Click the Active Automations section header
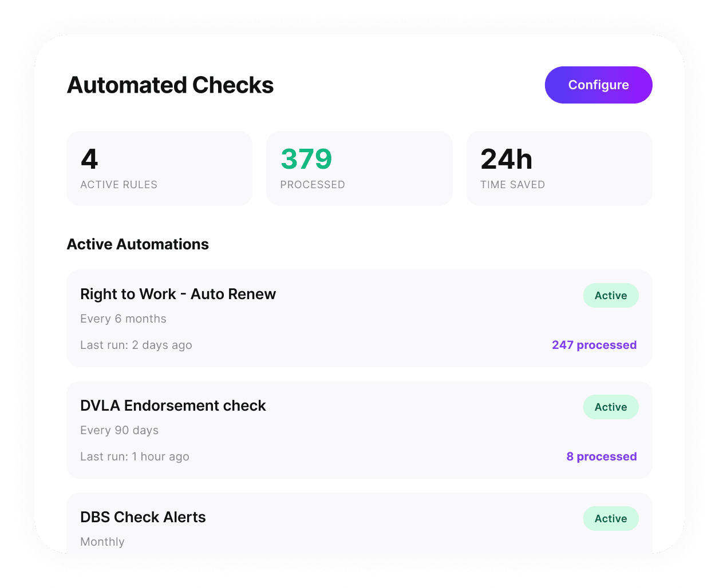 (x=138, y=244)
